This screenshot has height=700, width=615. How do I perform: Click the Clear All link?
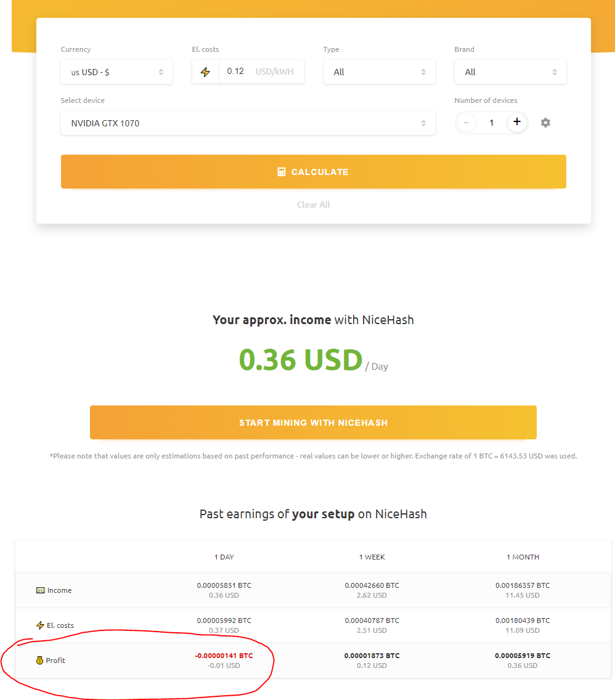(x=313, y=205)
